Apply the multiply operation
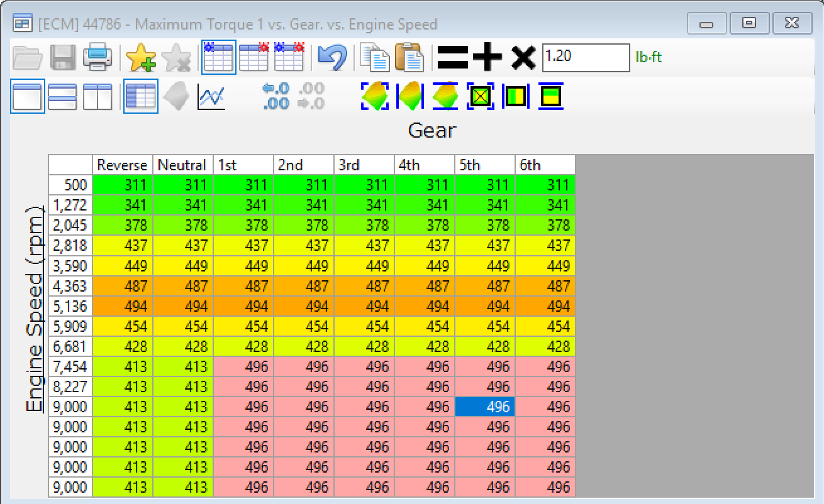The width and height of the screenshot is (824, 504). pyautogui.click(x=523, y=58)
